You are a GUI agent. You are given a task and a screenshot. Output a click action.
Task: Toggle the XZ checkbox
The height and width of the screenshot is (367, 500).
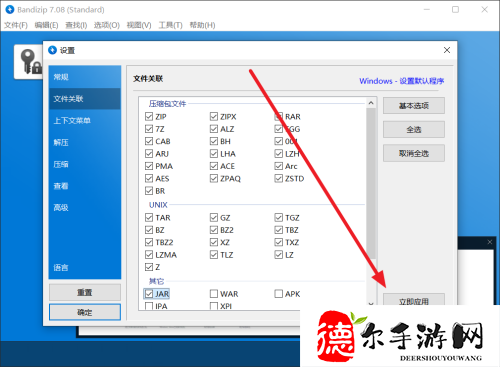pyautogui.click(x=214, y=242)
